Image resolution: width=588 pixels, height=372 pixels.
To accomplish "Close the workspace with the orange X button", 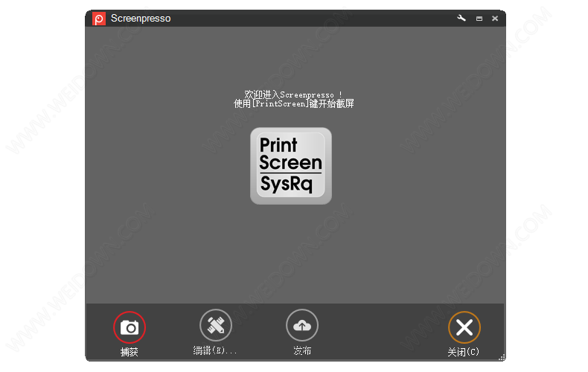I will (464, 327).
